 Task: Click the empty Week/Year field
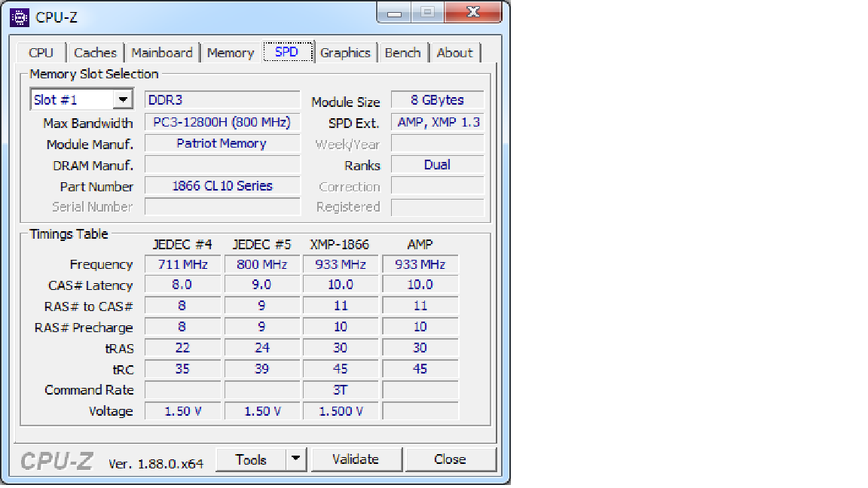point(437,144)
